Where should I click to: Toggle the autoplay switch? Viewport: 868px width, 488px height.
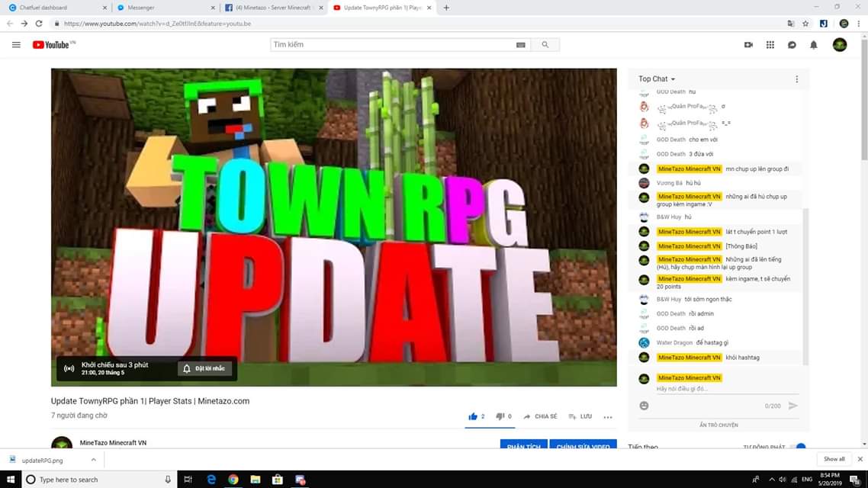(799, 446)
